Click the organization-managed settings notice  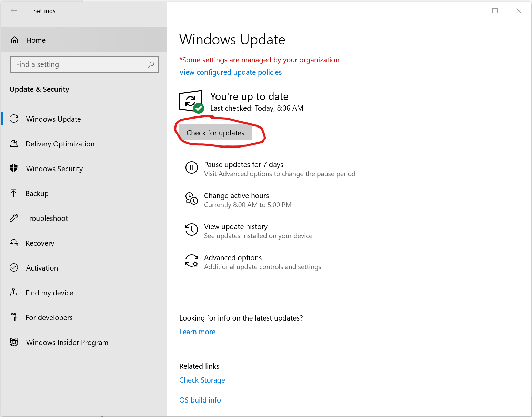pyautogui.click(x=259, y=60)
